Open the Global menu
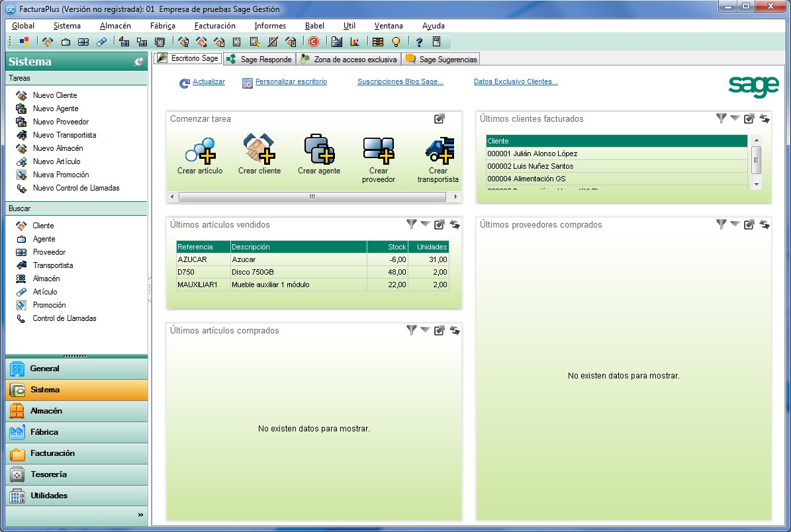The image size is (791, 532). tap(23, 26)
